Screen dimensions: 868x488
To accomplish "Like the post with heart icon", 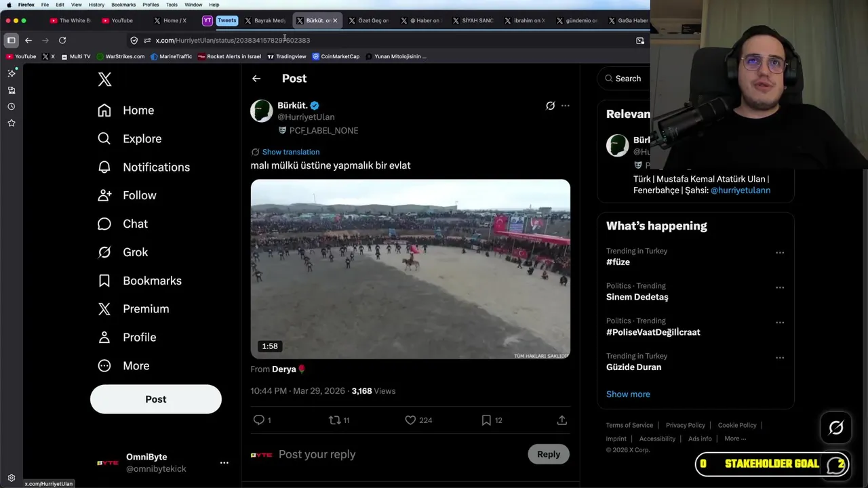I will [x=410, y=420].
